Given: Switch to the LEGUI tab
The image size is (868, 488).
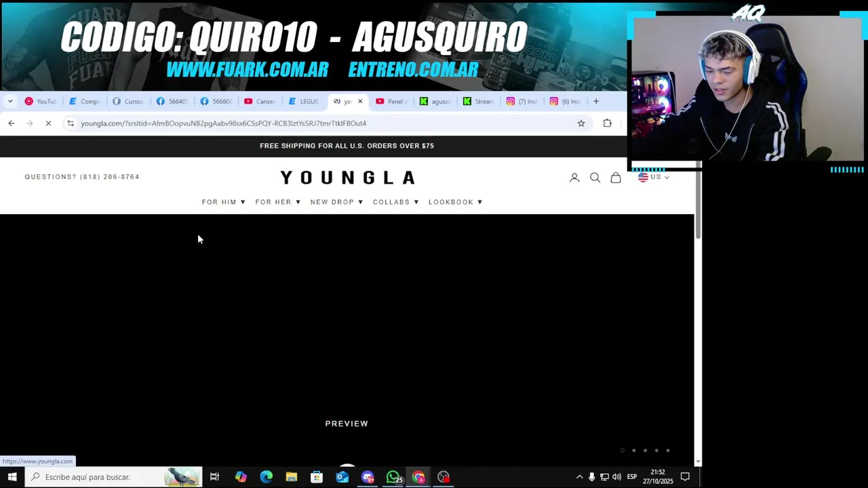Looking at the screenshot, I should point(303,102).
